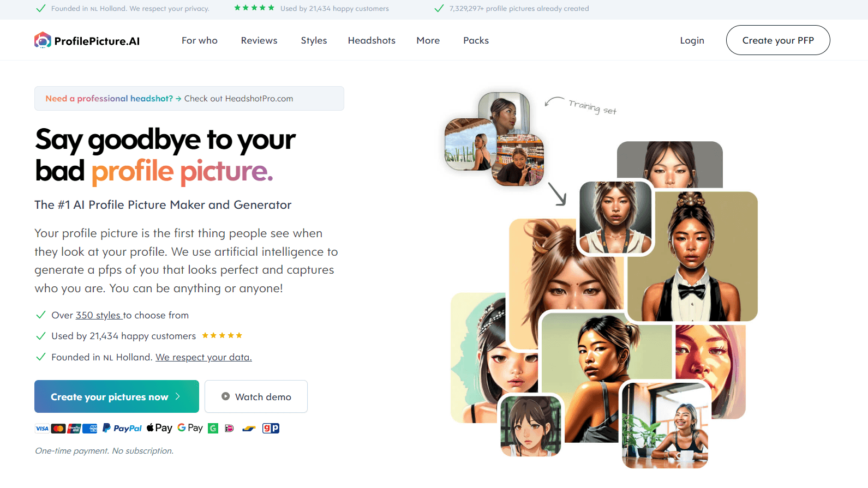868x488 pixels.
Task: Open the For who menu
Action: pos(200,40)
